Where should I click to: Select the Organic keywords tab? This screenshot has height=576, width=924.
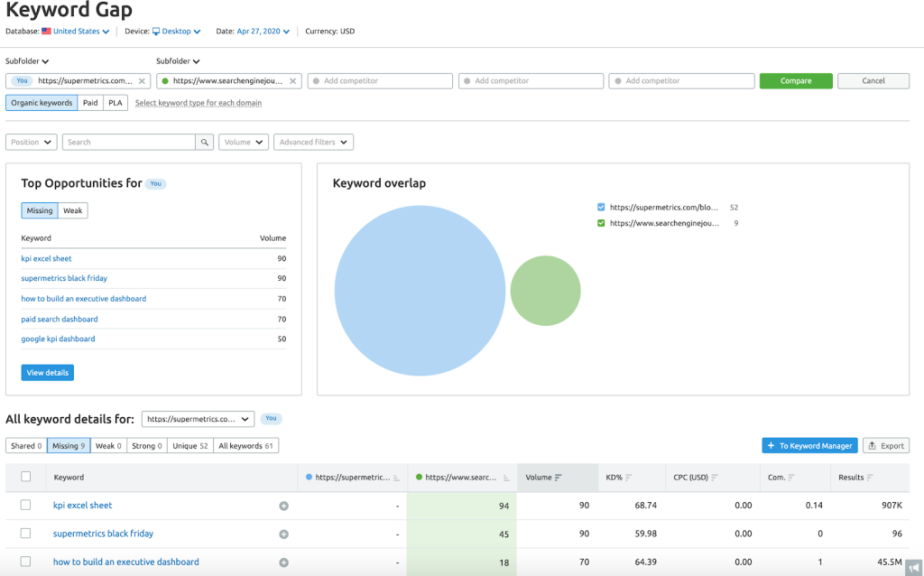[42, 103]
